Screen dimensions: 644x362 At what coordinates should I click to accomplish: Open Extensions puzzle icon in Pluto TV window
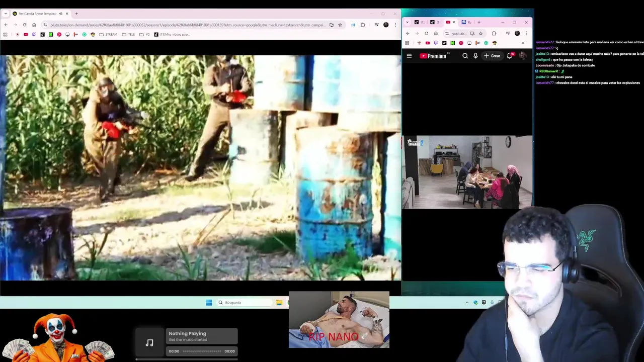tap(363, 25)
